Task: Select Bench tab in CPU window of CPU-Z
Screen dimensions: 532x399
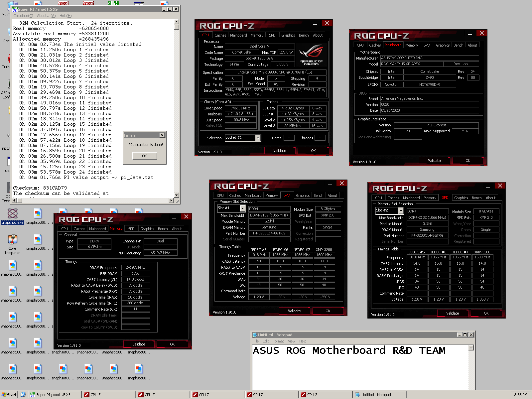Action: pos(304,35)
